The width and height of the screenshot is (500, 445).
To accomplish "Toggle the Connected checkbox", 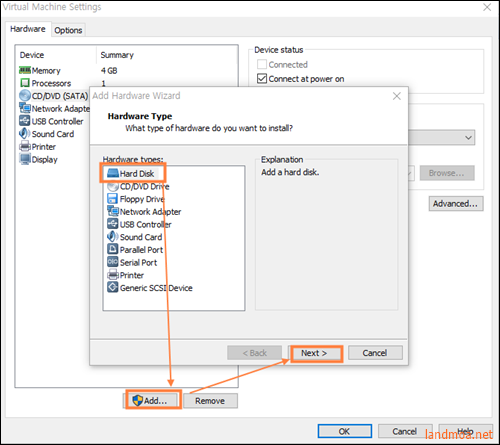I will click(262, 64).
